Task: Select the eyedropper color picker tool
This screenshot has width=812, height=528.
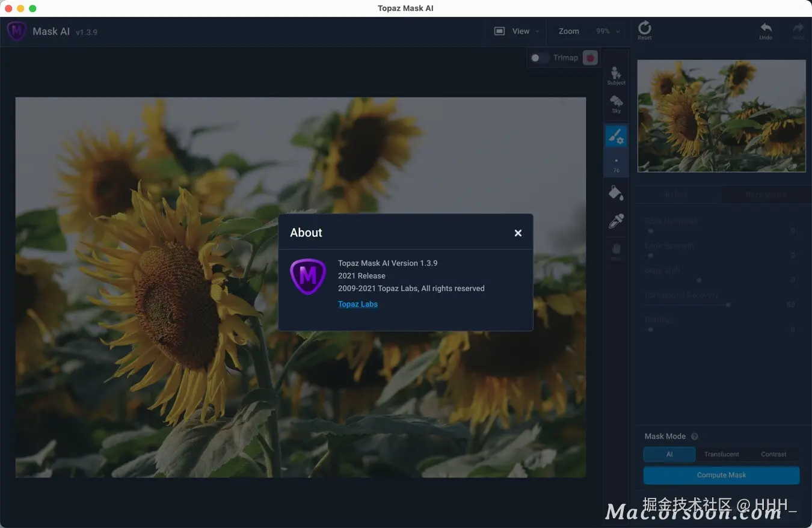Action: (x=616, y=221)
